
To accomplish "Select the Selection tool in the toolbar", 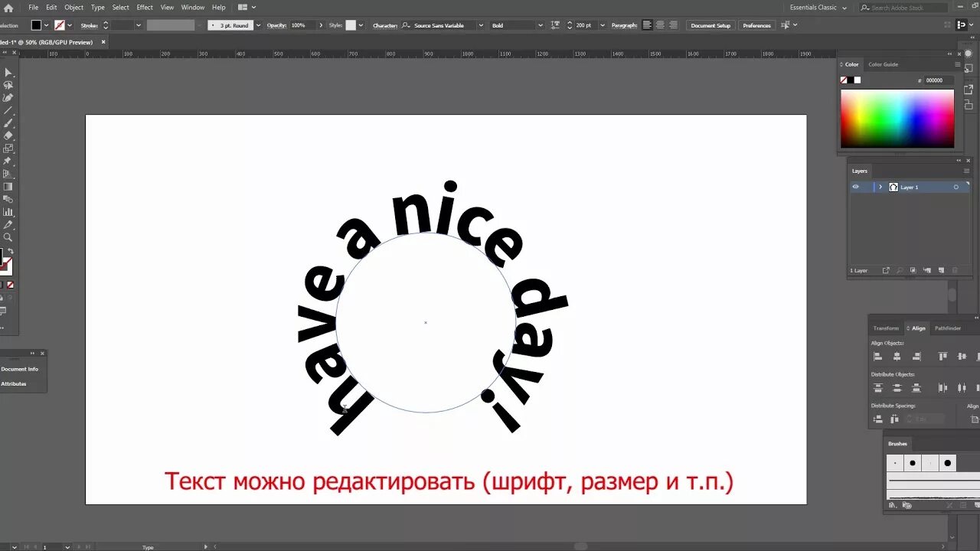I will [8, 72].
